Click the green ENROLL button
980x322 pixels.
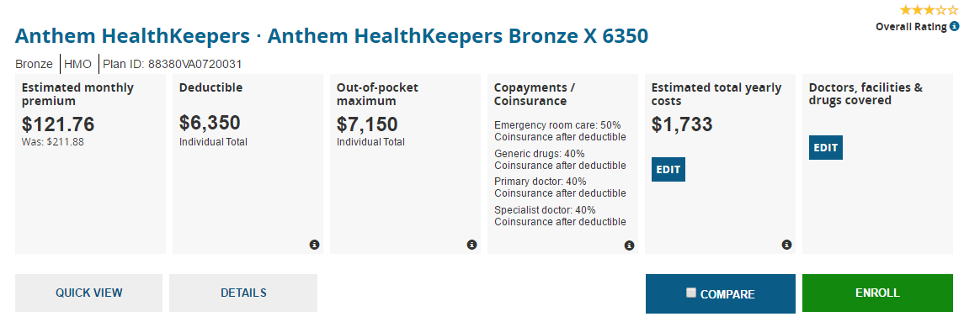877,293
